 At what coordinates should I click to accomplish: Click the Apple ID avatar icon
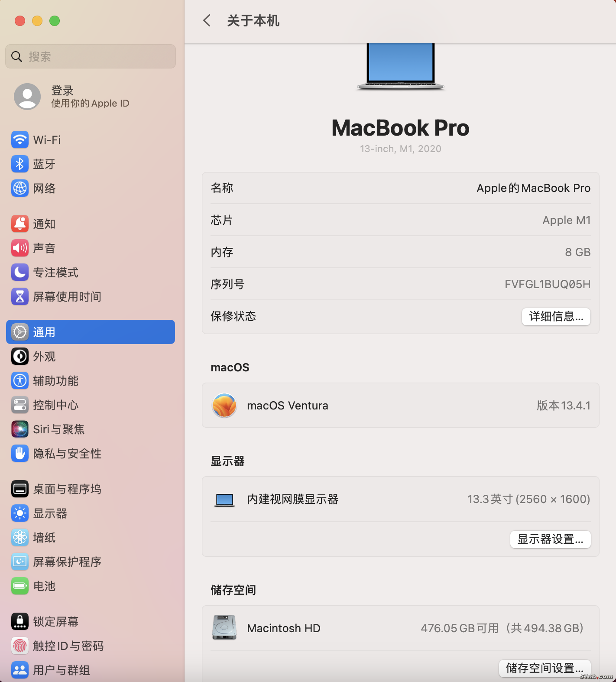[27, 96]
